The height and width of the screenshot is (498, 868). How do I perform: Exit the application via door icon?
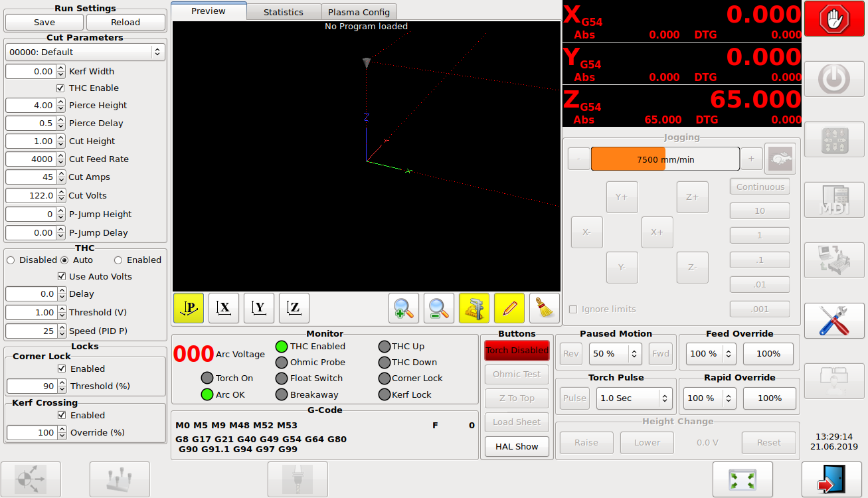click(831, 479)
